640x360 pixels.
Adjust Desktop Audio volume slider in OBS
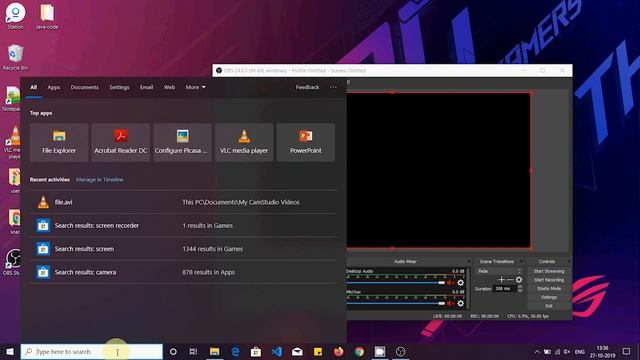[396, 282]
